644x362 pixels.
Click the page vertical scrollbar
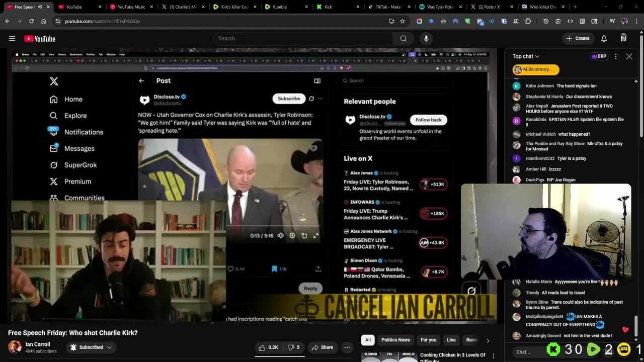pyautogui.click(x=641, y=85)
